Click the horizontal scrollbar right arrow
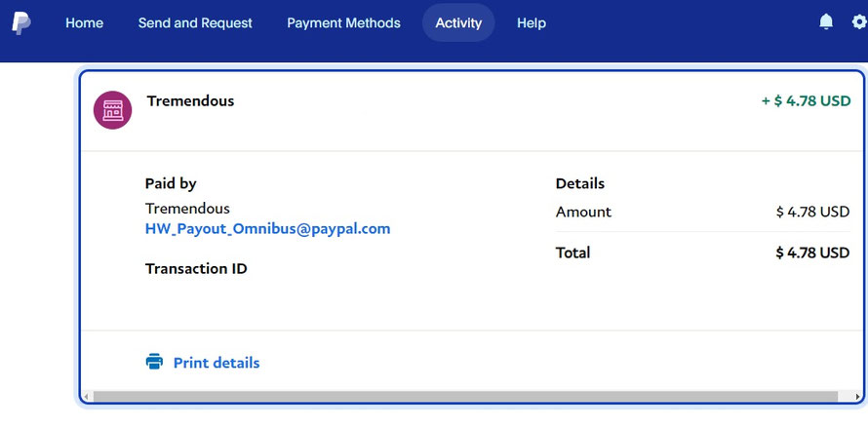868x428 pixels. (x=858, y=397)
